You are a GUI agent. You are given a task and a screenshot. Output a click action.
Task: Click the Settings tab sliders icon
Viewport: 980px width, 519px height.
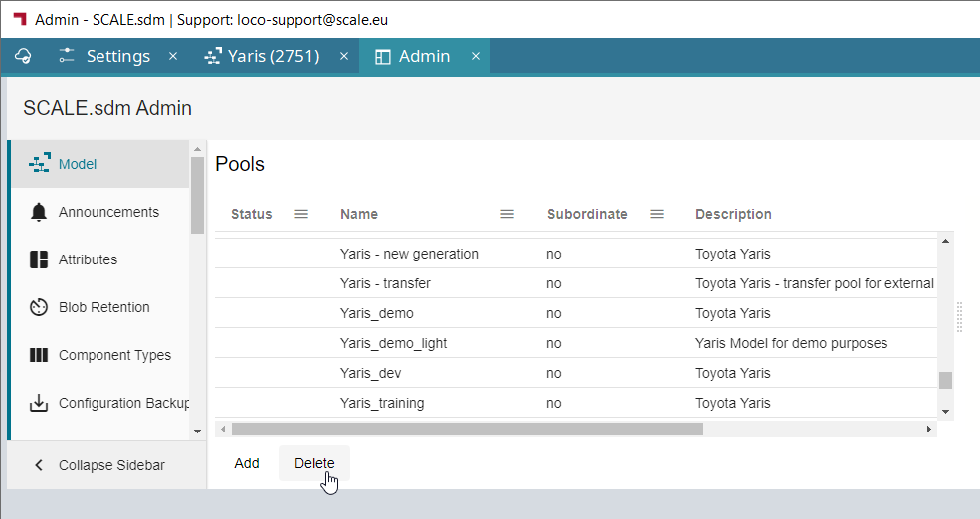(67, 56)
